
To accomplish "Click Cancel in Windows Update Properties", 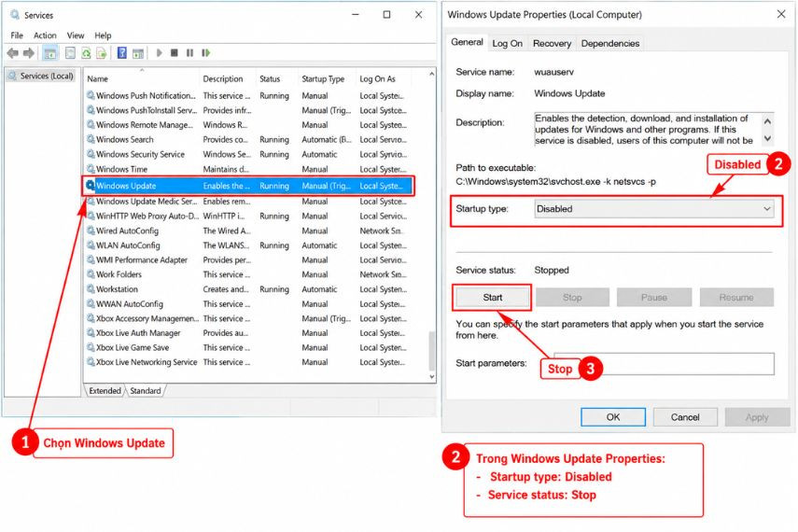I will click(x=685, y=417).
